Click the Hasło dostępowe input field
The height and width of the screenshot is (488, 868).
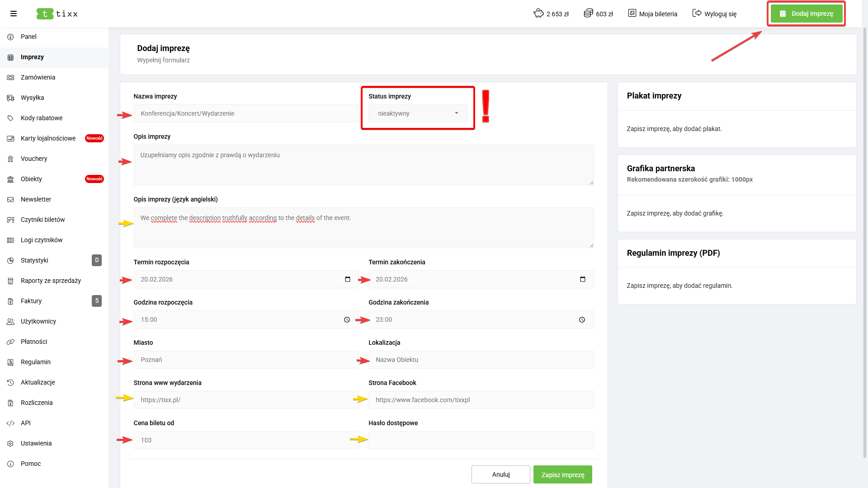pyautogui.click(x=481, y=440)
